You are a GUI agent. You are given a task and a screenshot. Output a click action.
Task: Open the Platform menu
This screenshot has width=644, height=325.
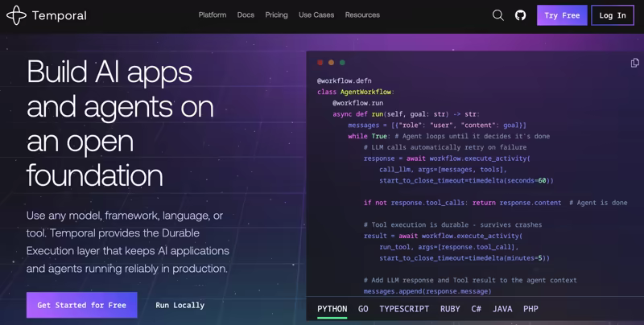(x=213, y=15)
